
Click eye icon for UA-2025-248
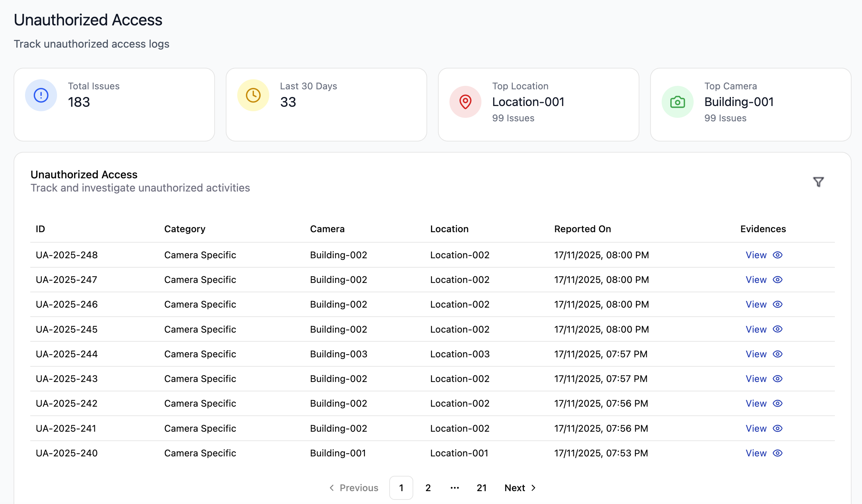pos(777,255)
